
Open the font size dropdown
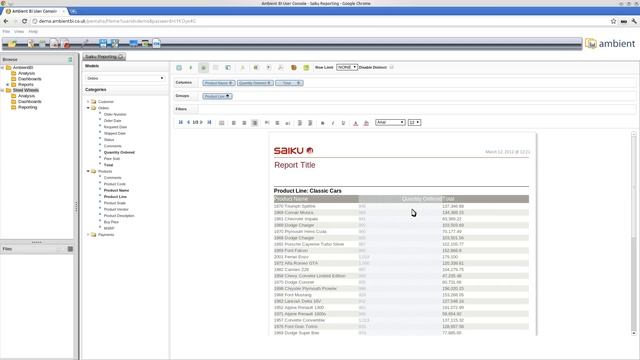[414, 122]
